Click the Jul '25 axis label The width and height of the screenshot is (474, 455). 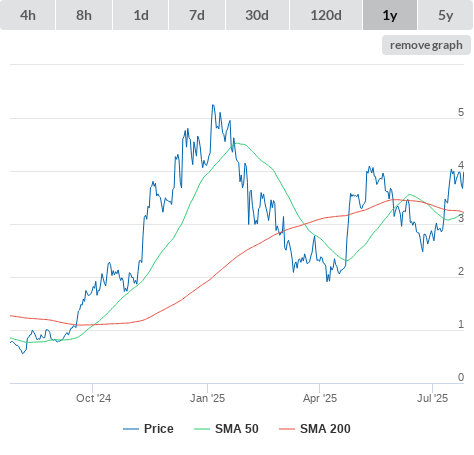[x=432, y=398]
